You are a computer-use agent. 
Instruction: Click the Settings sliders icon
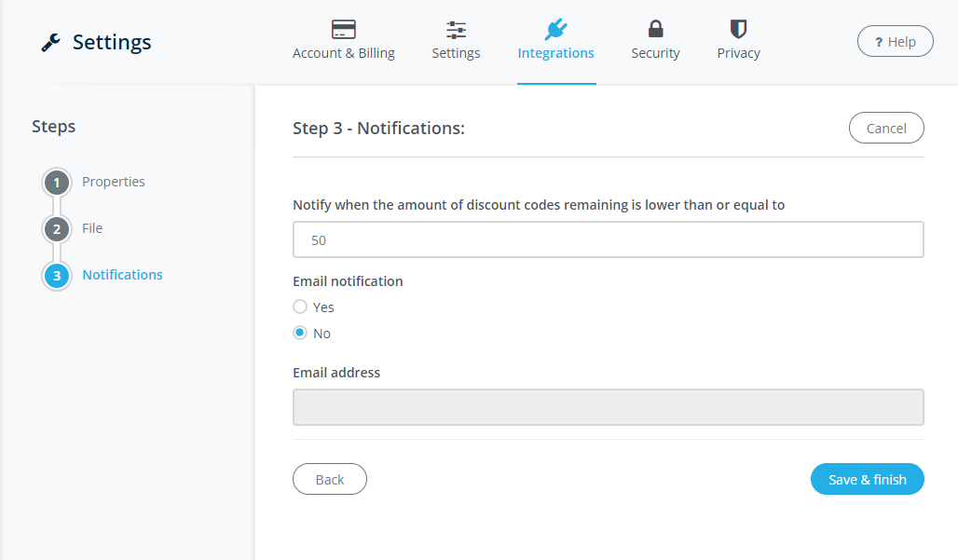(456, 29)
